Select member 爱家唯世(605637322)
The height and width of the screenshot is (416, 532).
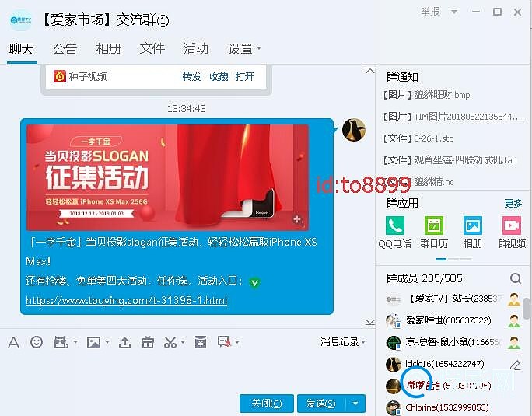point(448,320)
